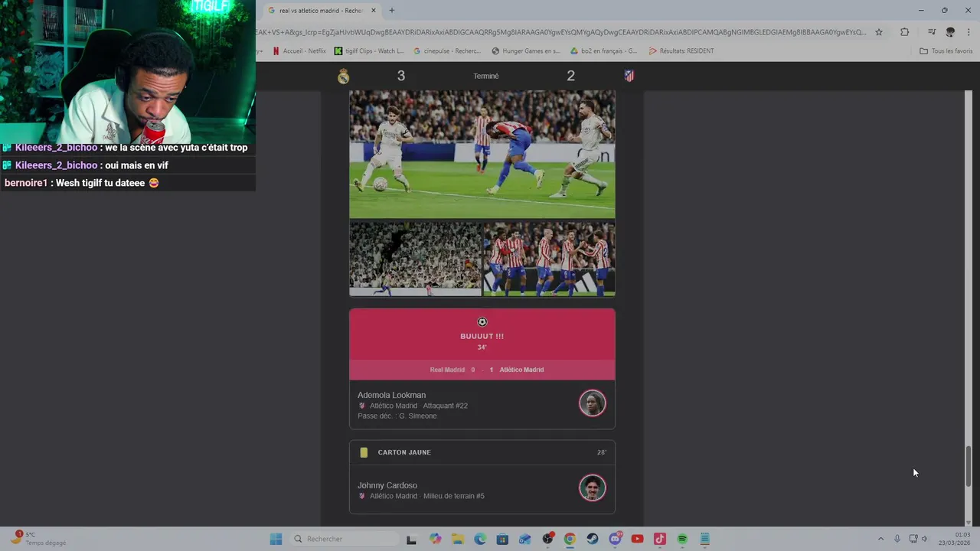Open the Atlético players celebrating thumbnail

click(x=549, y=259)
